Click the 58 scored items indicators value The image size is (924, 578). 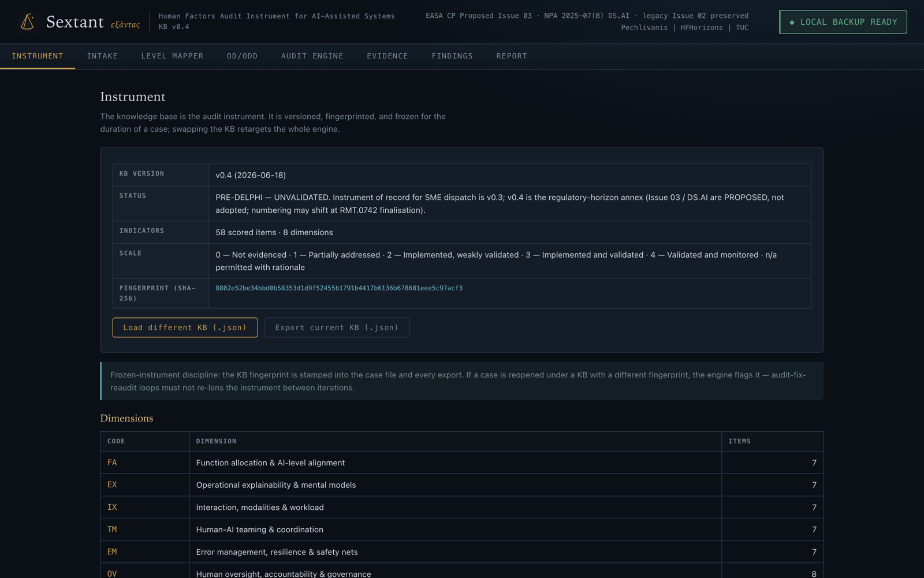pyautogui.click(x=274, y=232)
